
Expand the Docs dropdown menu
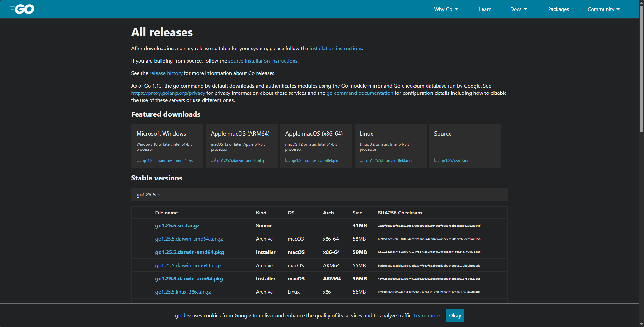[518, 9]
